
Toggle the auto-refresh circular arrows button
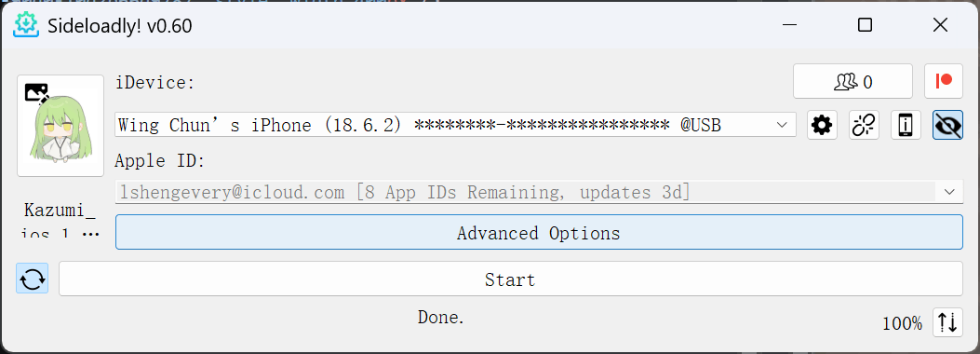click(x=32, y=278)
